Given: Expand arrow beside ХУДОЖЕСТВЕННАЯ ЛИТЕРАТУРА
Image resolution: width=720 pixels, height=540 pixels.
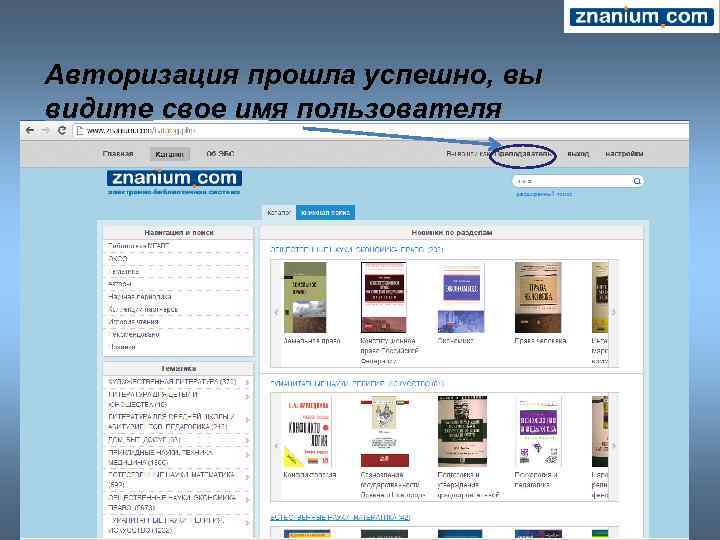Looking at the screenshot, I should click(x=248, y=382).
